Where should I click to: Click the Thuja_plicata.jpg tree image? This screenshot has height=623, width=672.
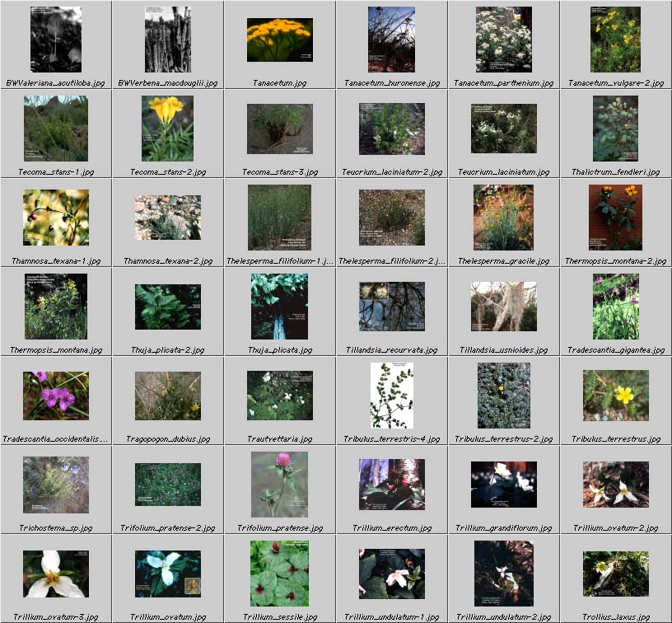(279, 307)
